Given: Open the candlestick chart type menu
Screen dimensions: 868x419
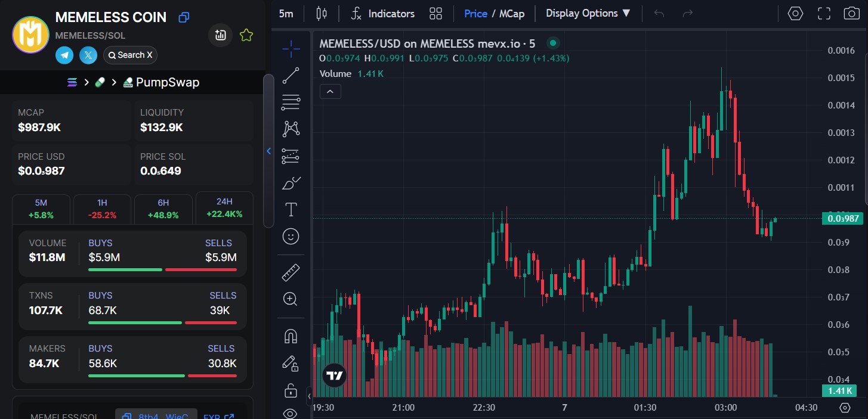Looking at the screenshot, I should 322,13.
